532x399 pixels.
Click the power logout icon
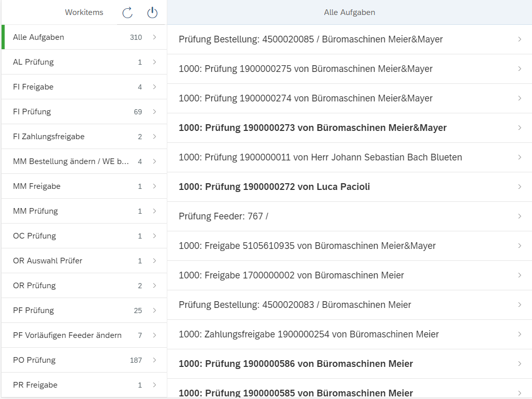point(152,13)
